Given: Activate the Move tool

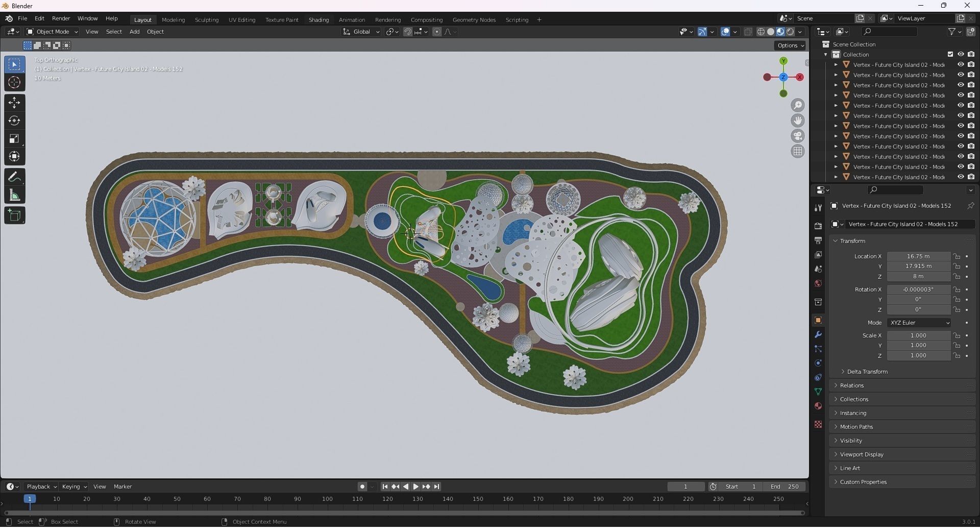Looking at the screenshot, I should (14, 103).
